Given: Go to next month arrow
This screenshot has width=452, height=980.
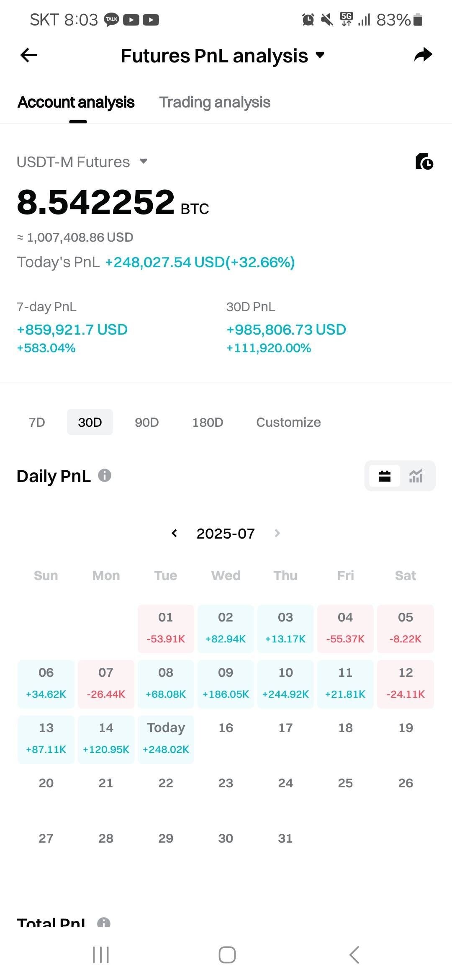Looking at the screenshot, I should [x=277, y=533].
